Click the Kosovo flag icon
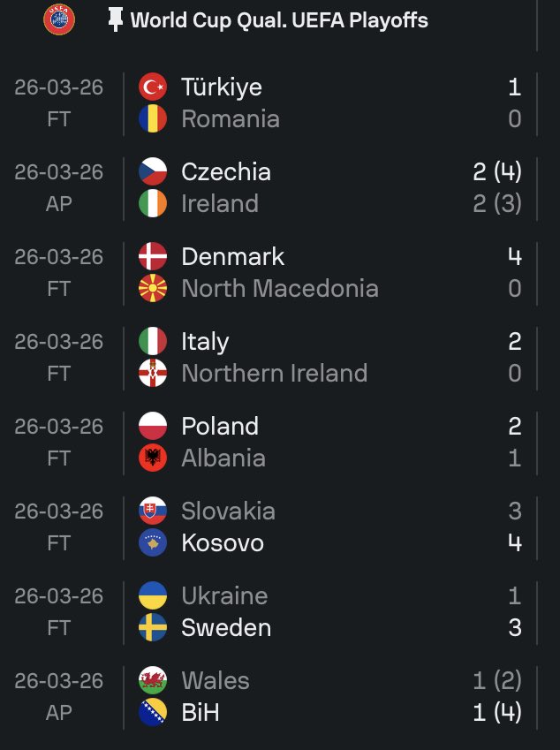This screenshot has height=750, width=560. [153, 542]
